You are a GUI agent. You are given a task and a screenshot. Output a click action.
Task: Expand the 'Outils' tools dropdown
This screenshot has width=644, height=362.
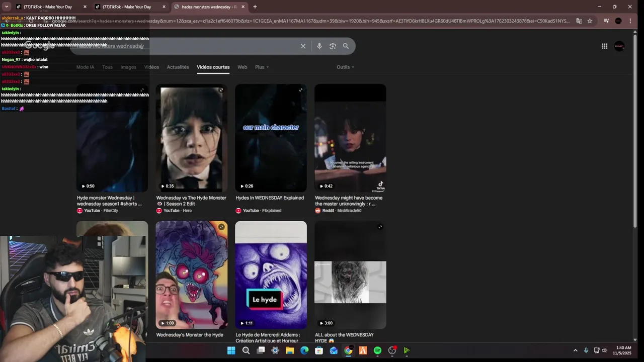click(345, 67)
